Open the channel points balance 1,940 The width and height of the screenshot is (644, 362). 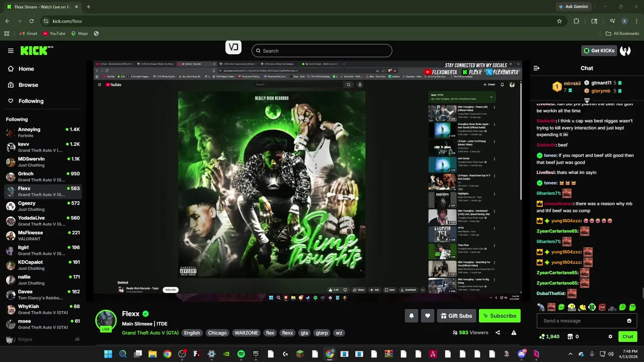[549, 336]
